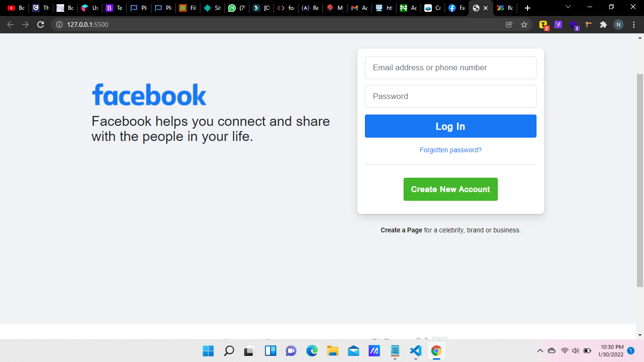This screenshot has width=644, height=362.
Task: Open Teams Chat from taskbar
Action: [291, 351]
